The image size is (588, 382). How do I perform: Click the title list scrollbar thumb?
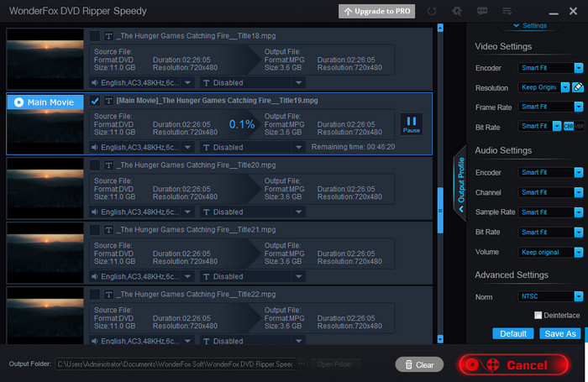click(440, 210)
